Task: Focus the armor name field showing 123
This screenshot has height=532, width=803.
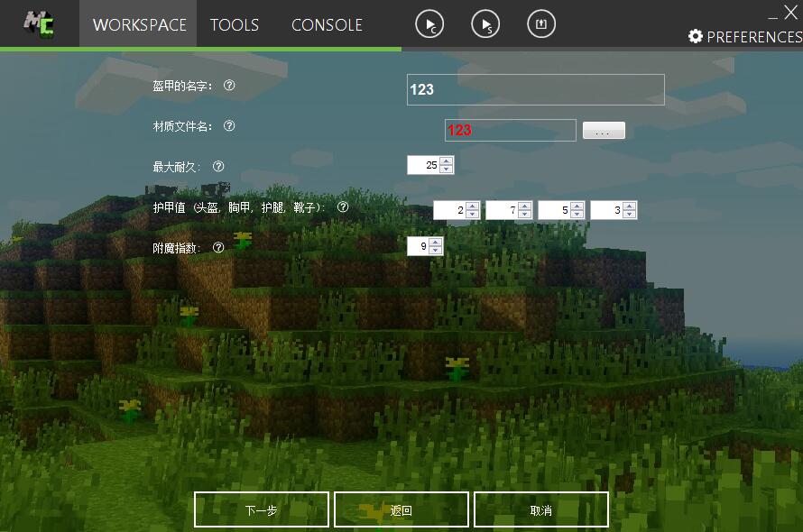Action: [536, 89]
